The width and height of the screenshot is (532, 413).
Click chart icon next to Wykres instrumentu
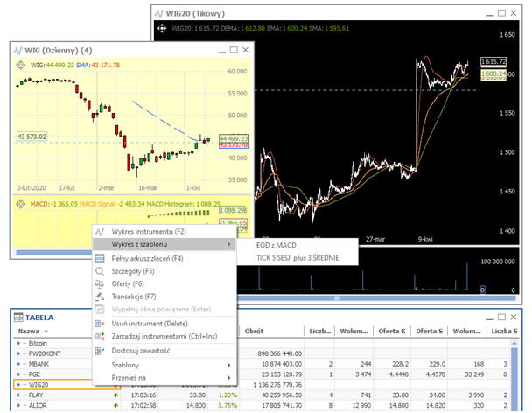pyautogui.click(x=100, y=232)
